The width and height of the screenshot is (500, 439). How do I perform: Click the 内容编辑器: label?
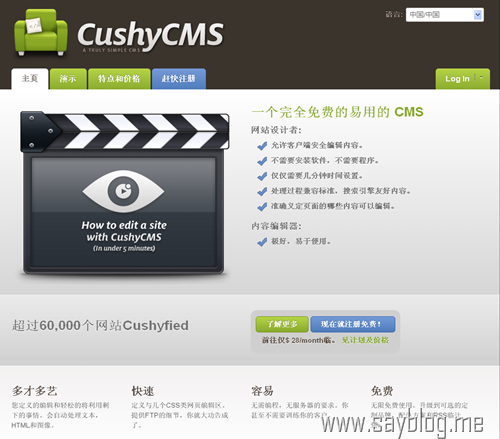pos(276,226)
